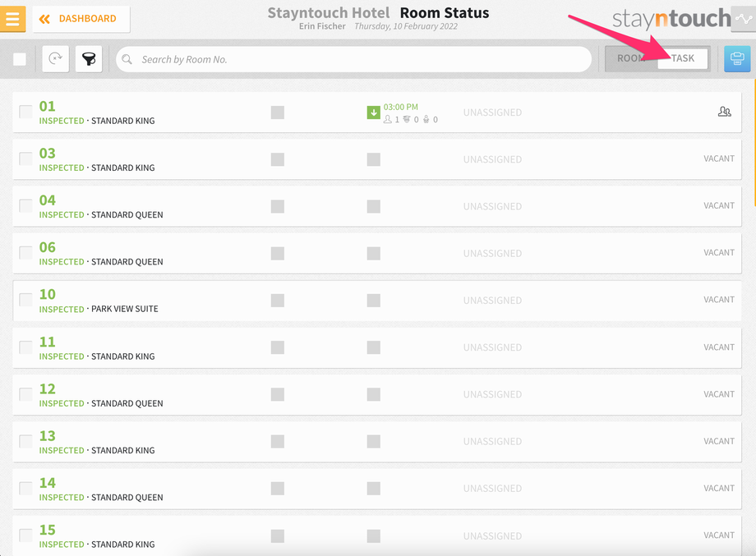756x556 pixels.
Task: Switch to the Task view tab
Action: pyautogui.click(x=683, y=58)
